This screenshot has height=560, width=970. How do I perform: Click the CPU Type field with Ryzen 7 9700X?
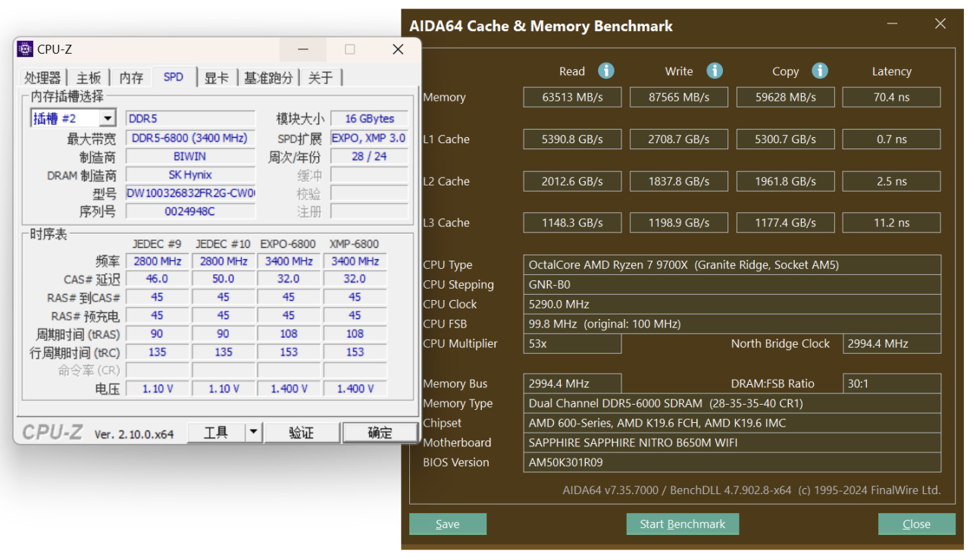click(732, 264)
